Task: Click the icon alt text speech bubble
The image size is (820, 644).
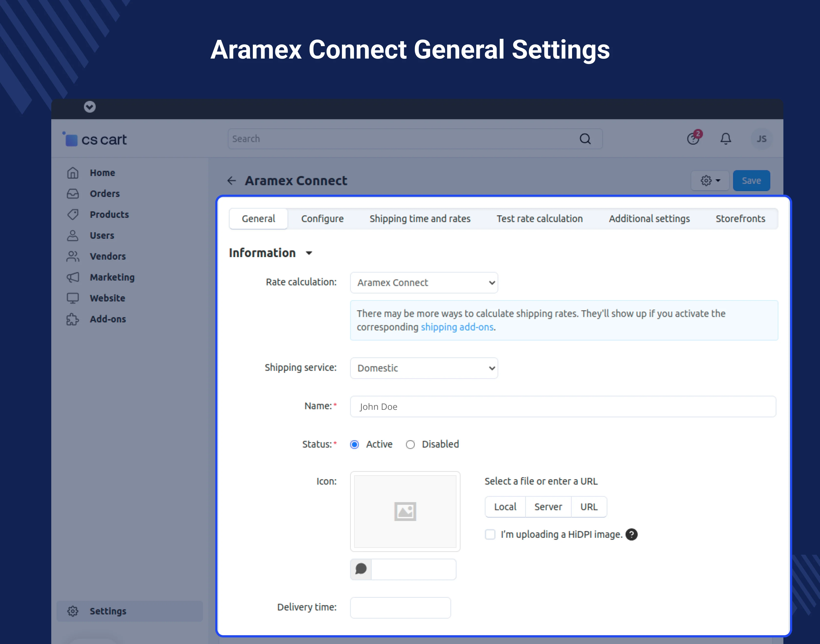Action: coord(361,569)
